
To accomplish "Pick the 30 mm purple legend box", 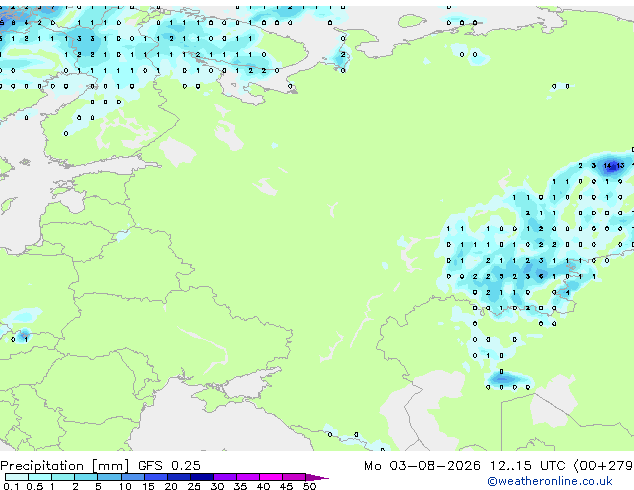I will click(x=225, y=477).
